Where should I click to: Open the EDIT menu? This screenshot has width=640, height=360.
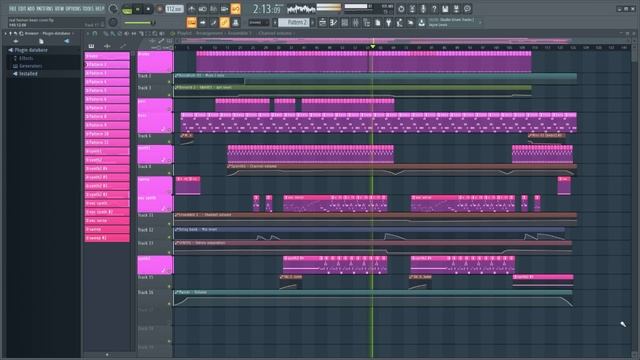point(21,8)
